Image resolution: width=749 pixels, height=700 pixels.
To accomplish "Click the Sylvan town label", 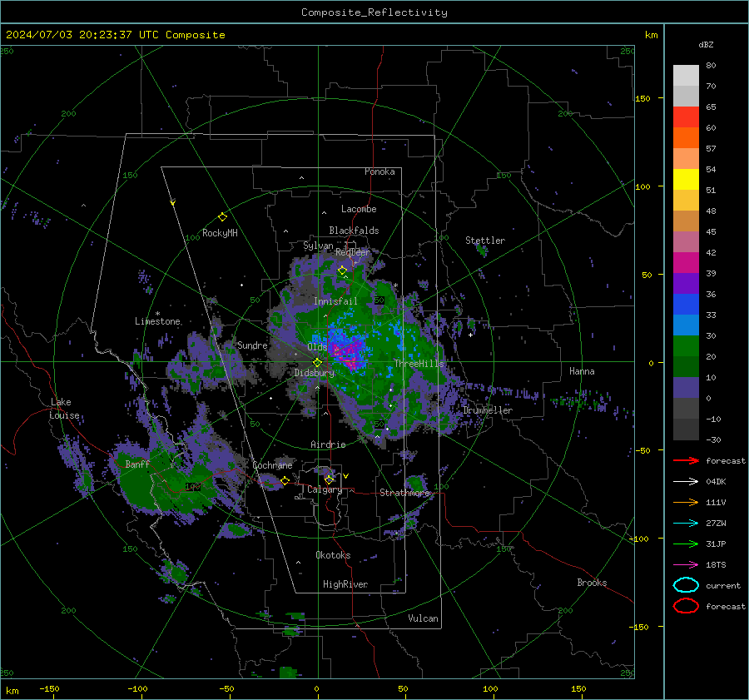I will 318,246.
